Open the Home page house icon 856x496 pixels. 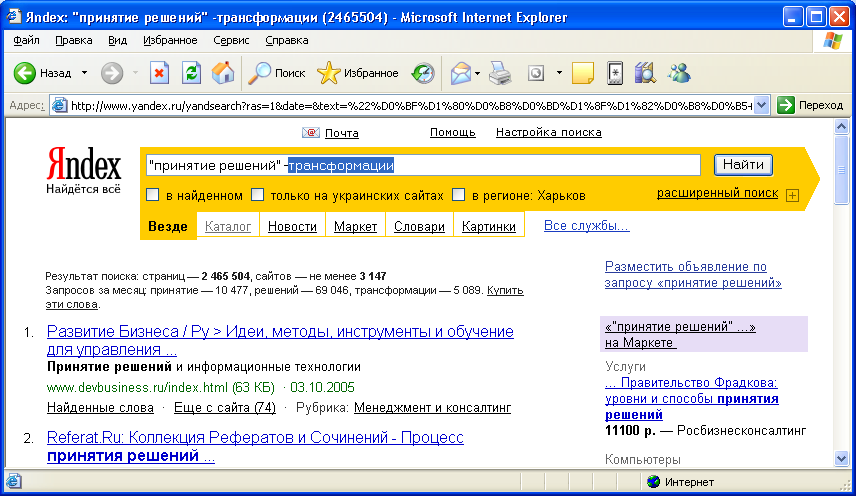click(223, 73)
